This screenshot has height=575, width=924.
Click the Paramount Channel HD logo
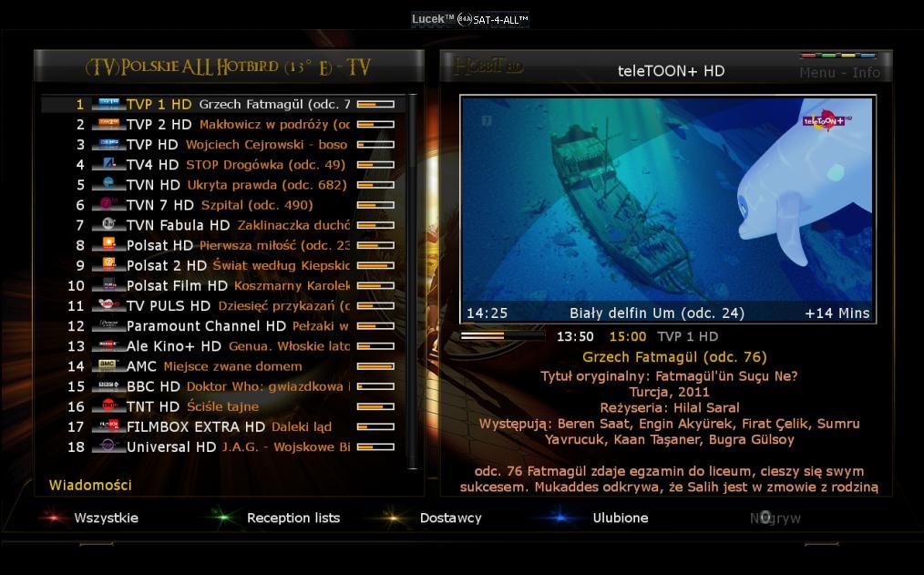[x=108, y=325]
